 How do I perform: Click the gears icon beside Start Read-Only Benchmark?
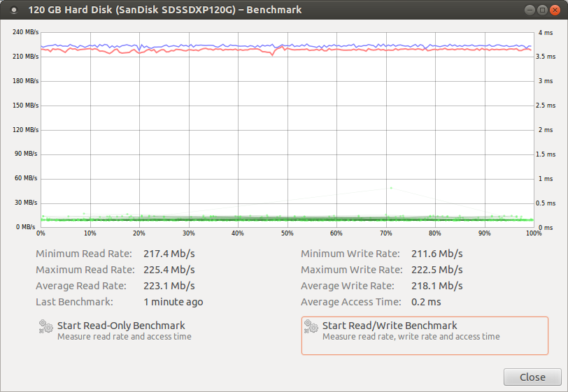click(46, 326)
